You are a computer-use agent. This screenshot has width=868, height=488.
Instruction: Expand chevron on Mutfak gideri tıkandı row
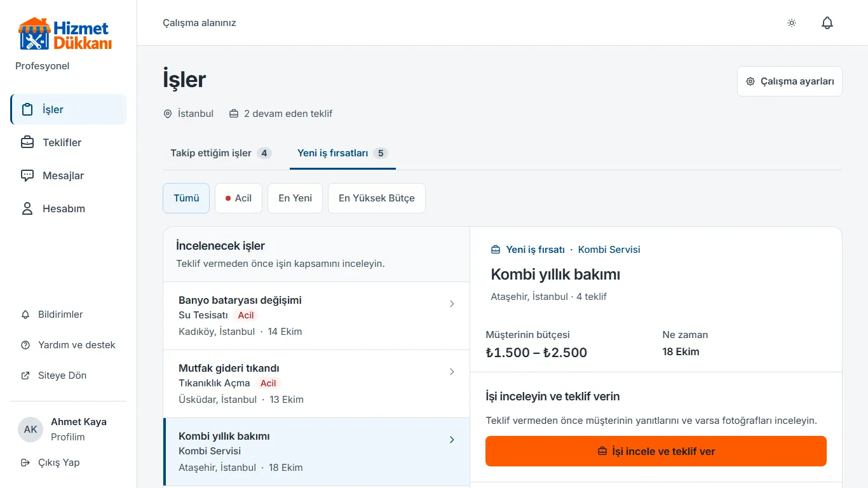coord(452,372)
